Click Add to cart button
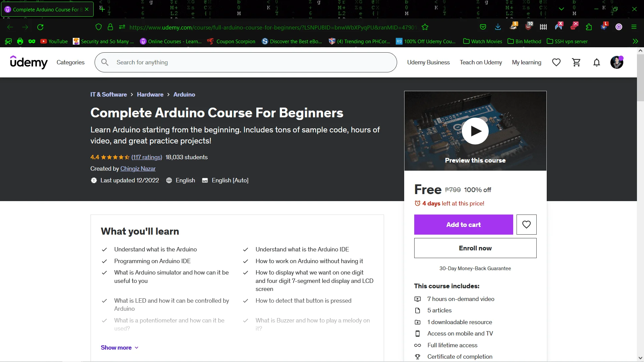Image resolution: width=644 pixels, height=362 pixels. 464,225
